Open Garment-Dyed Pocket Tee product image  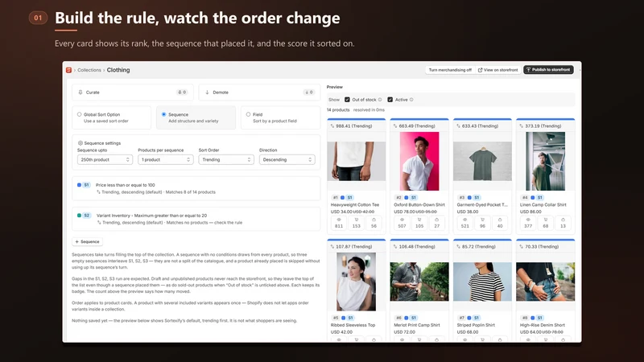click(x=482, y=162)
